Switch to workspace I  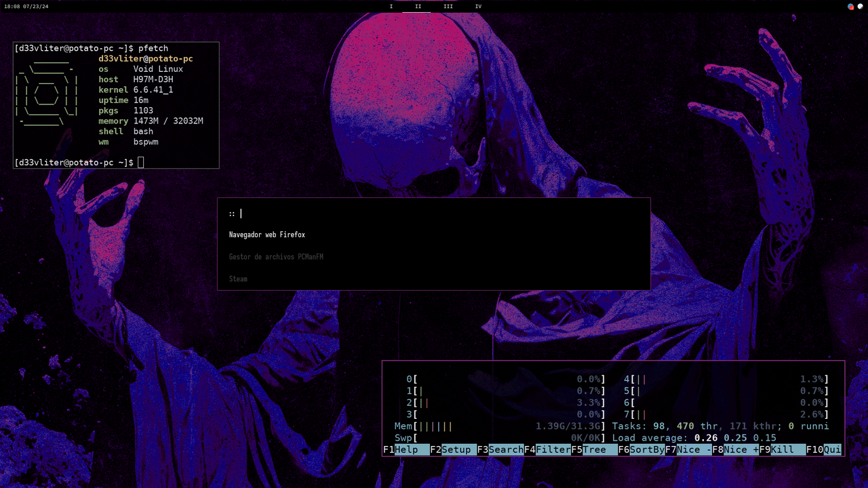391,6
